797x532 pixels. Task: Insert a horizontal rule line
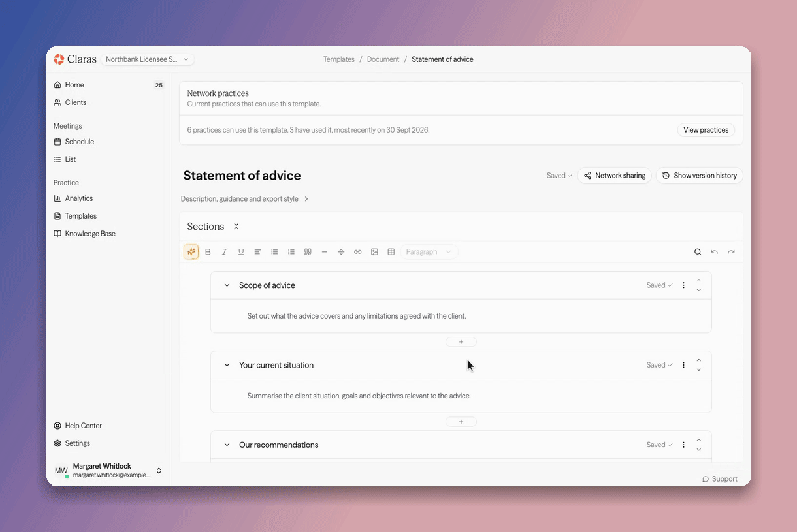(x=325, y=252)
